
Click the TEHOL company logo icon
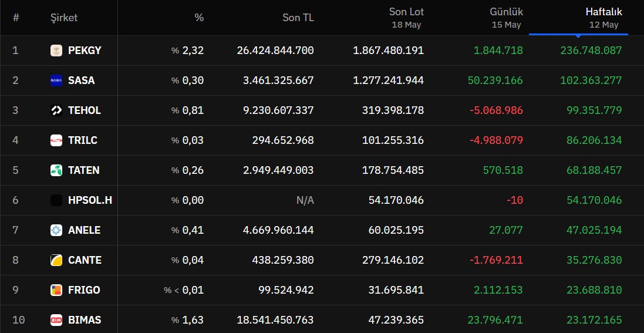pyautogui.click(x=56, y=110)
